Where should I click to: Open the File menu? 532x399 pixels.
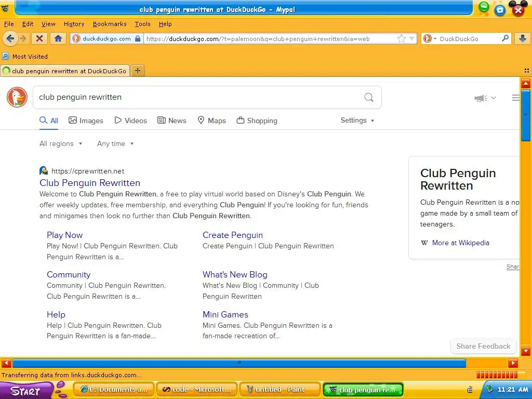point(9,24)
